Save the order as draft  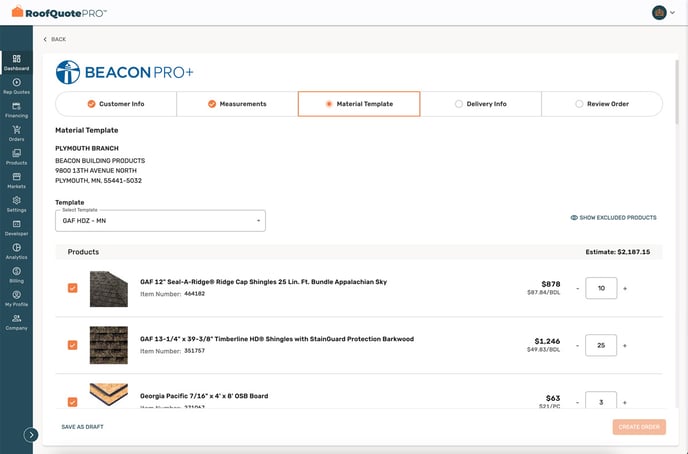click(x=82, y=427)
